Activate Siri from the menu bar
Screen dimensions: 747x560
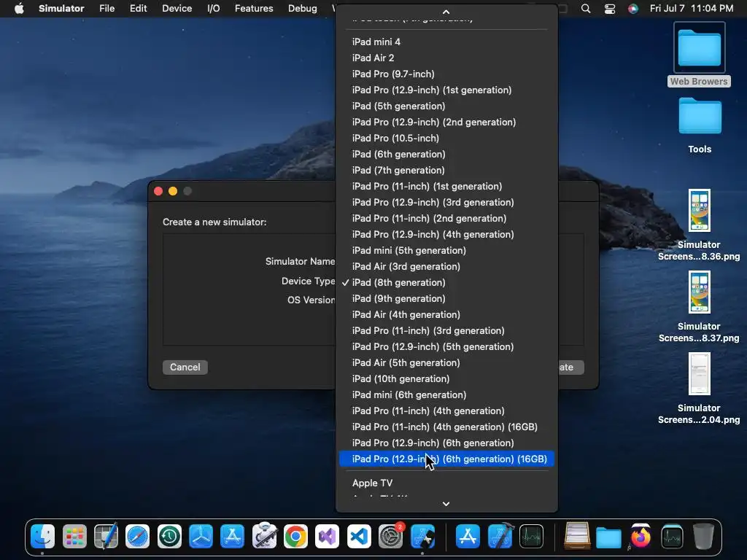click(x=632, y=9)
